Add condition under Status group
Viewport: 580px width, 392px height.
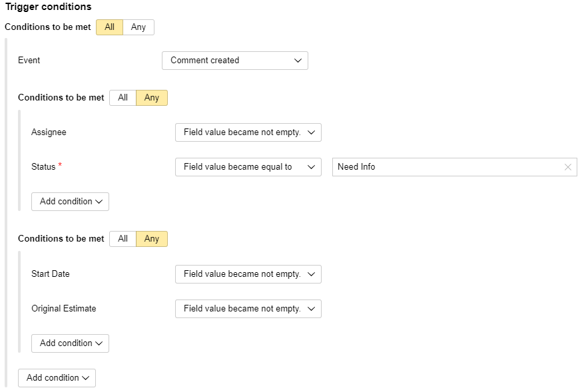71,202
